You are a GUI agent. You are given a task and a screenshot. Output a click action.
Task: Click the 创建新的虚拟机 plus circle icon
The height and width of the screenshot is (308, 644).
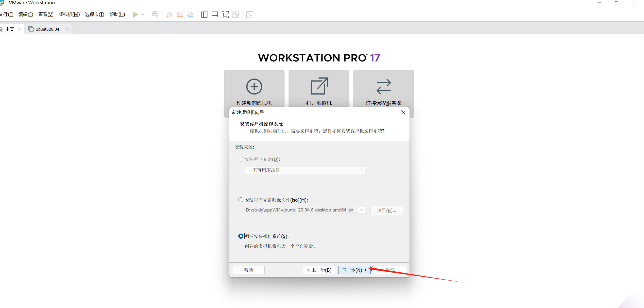[x=254, y=87]
